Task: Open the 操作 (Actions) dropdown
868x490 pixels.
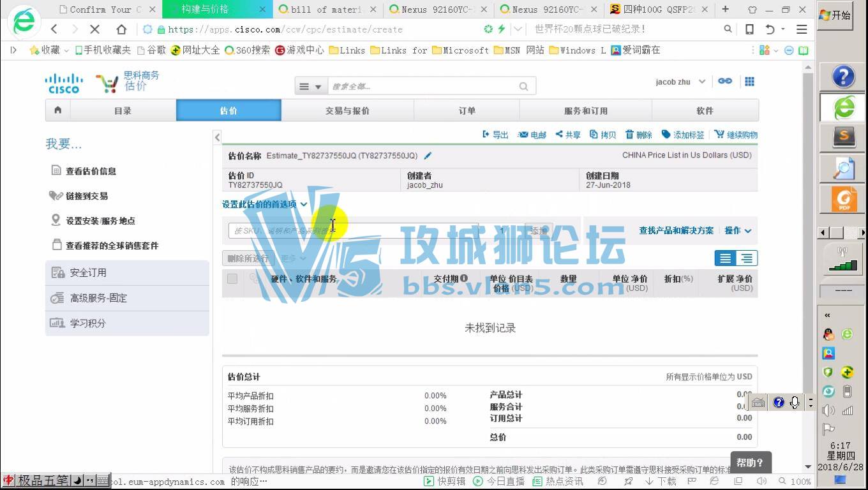Action: (x=738, y=230)
